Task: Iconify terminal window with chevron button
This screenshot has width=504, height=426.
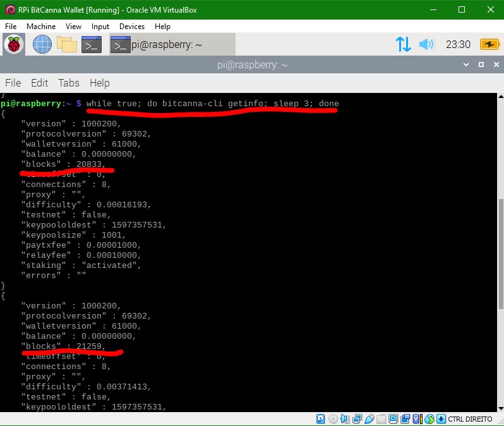Action: [x=466, y=64]
